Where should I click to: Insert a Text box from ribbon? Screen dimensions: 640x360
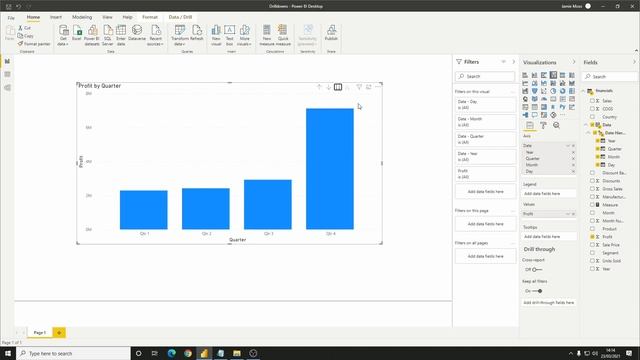click(x=229, y=35)
